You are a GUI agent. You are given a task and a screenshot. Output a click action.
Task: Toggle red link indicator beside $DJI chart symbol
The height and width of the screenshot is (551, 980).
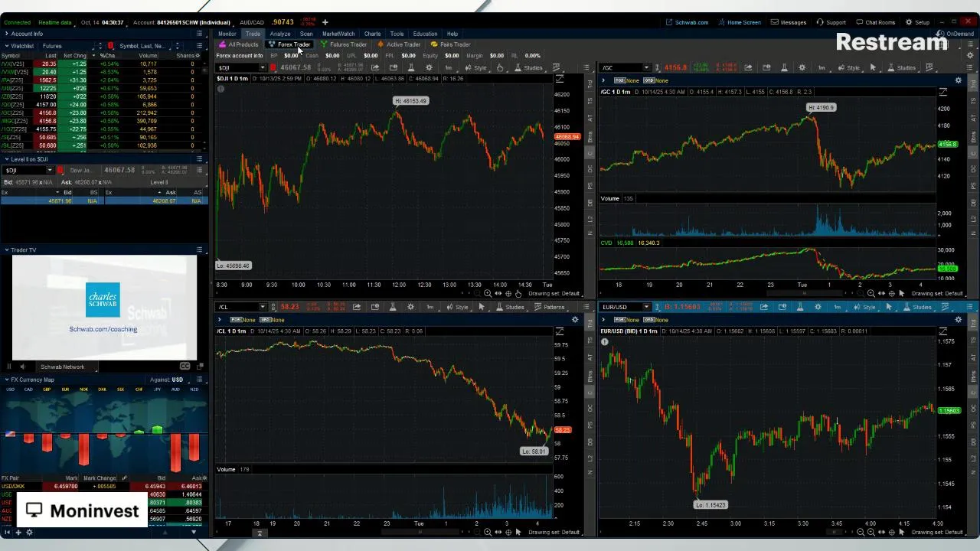click(x=273, y=67)
